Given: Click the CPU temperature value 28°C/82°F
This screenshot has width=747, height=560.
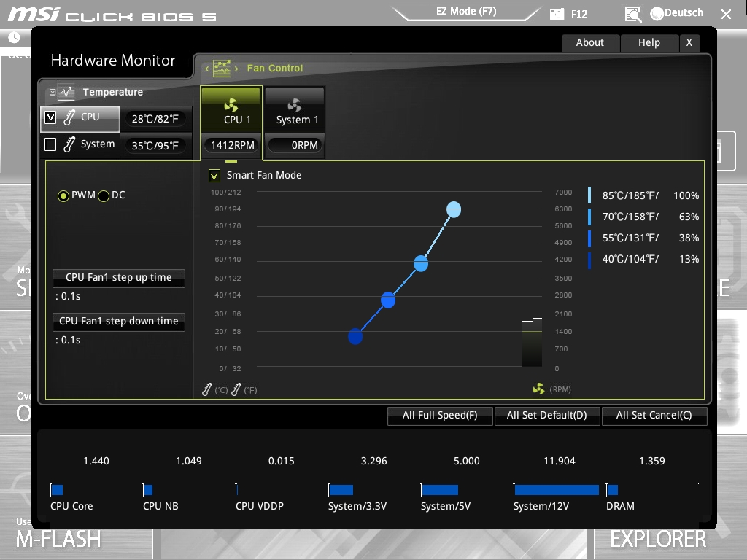Looking at the screenshot, I should [155, 119].
